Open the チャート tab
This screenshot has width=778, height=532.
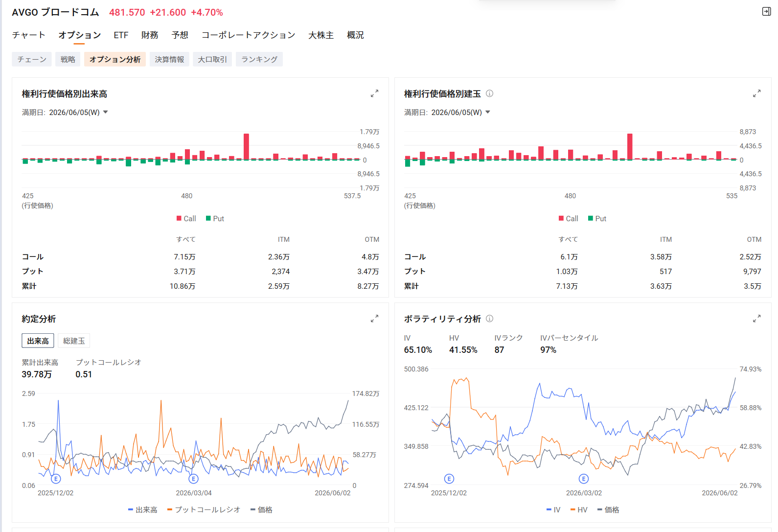click(x=28, y=35)
